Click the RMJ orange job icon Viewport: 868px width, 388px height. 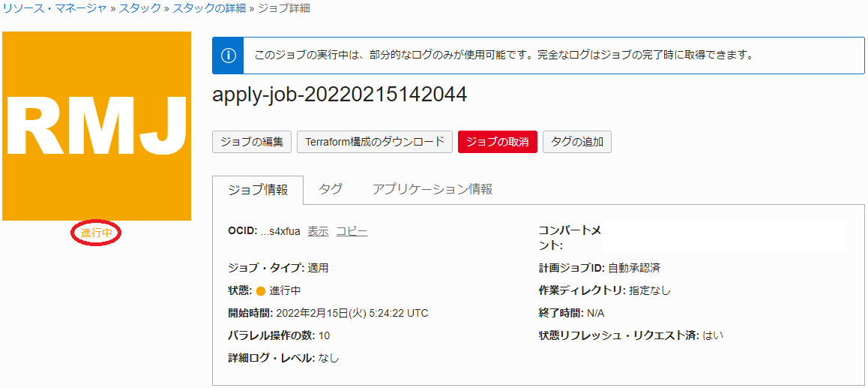coord(97,126)
